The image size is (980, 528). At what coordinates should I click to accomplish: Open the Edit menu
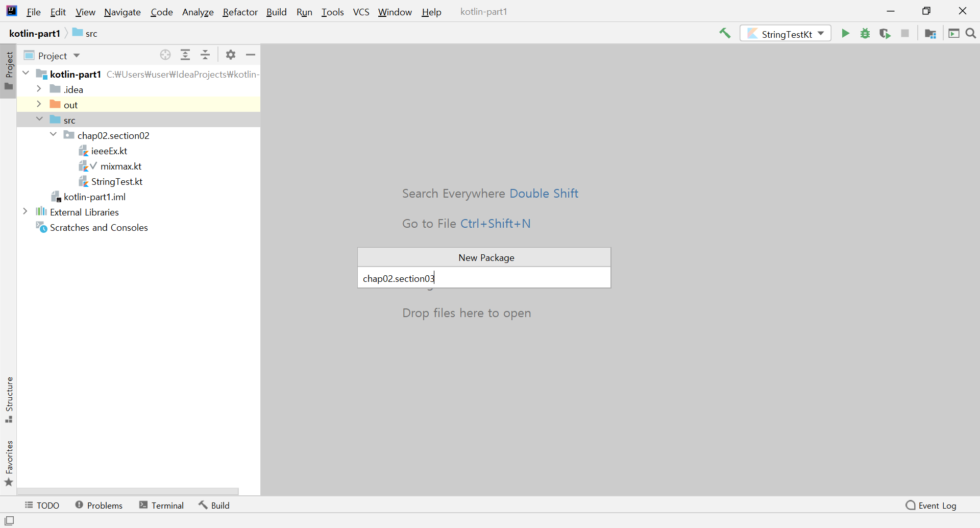pyautogui.click(x=58, y=12)
